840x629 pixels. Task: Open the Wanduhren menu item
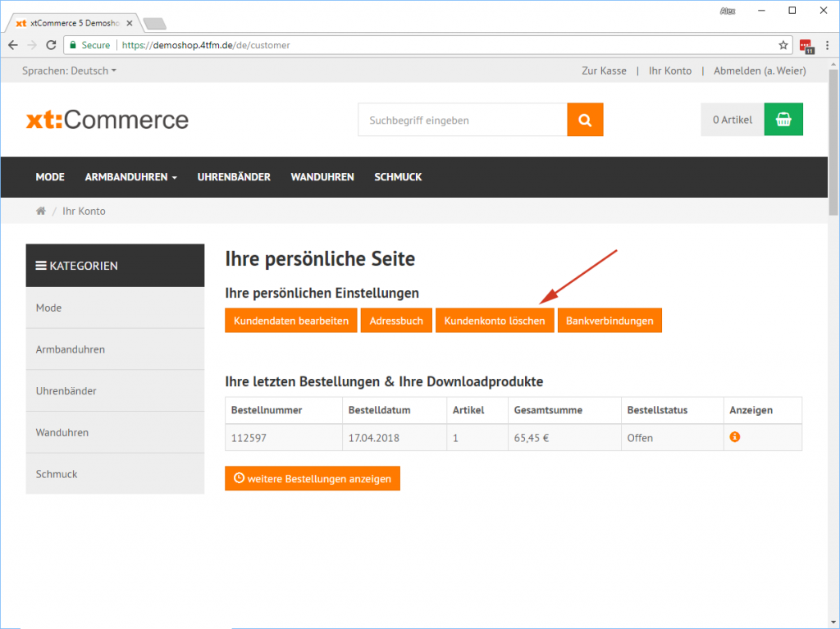(x=322, y=177)
